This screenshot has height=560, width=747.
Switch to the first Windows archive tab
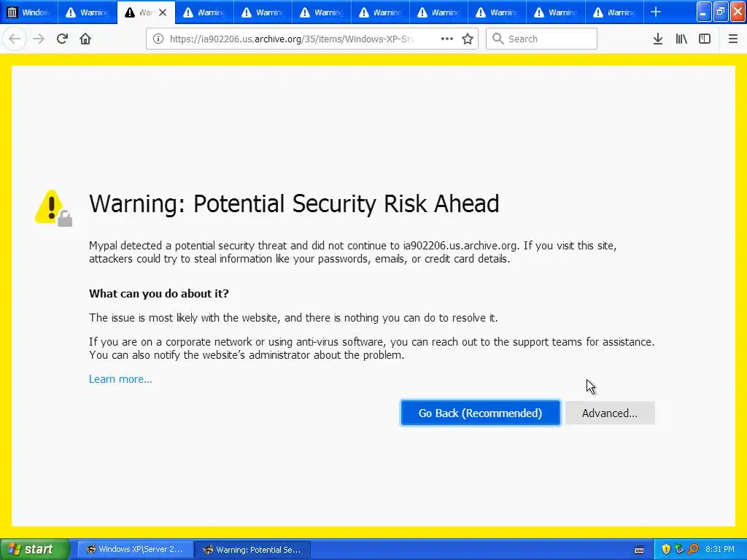click(29, 12)
